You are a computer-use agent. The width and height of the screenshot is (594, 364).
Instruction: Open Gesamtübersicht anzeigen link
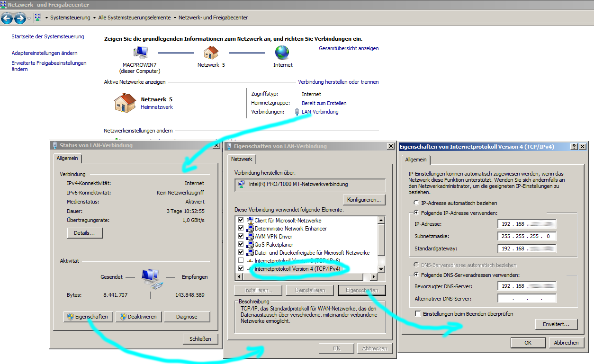coord(349,48)
